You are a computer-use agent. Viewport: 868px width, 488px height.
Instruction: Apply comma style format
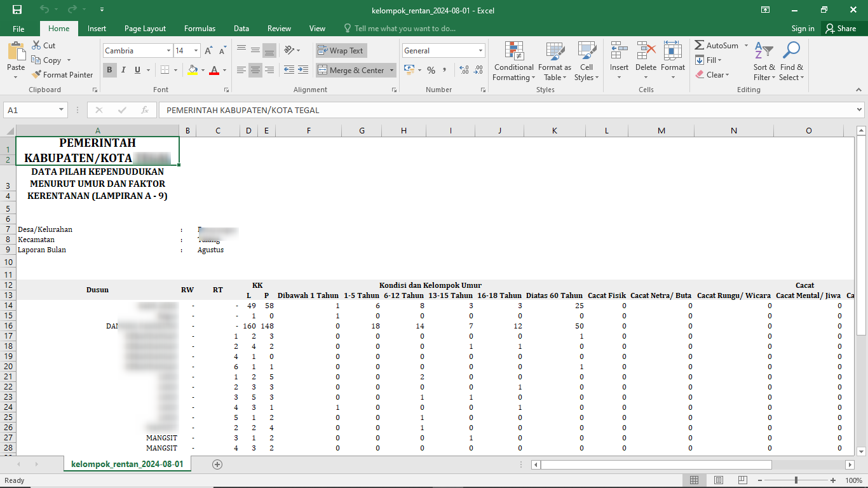tap(445, 70)
